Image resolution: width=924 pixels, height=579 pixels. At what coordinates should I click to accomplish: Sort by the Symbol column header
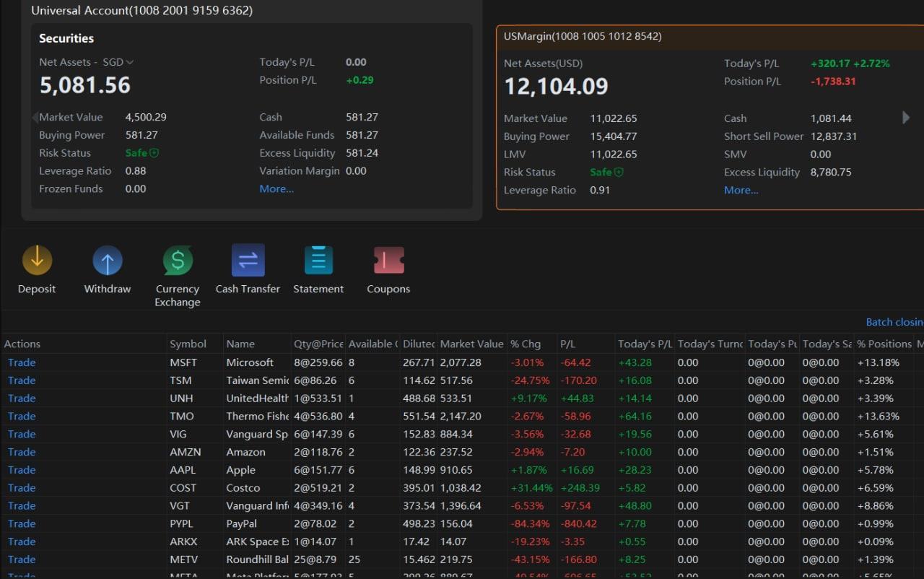[x=188, y=344]
